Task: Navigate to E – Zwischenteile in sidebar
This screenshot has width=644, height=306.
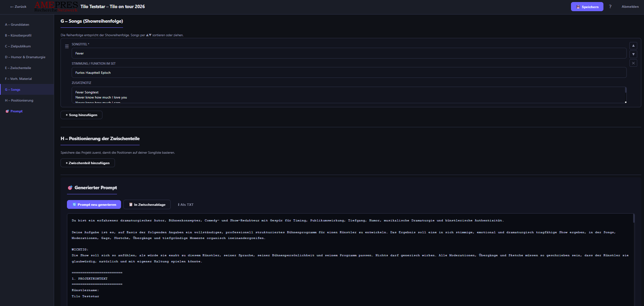Action: pyautogui.click(x=18, y=68)
